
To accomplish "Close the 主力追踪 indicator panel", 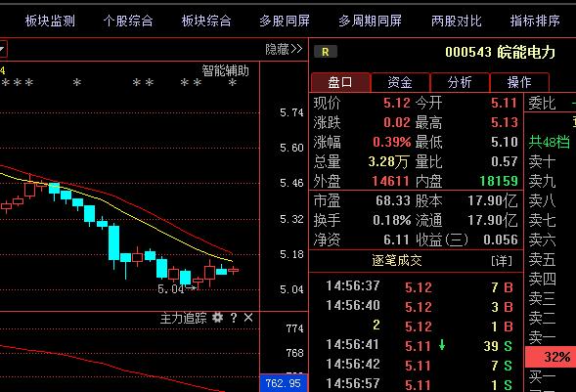I will pyautogui.click(x=248, y=318).
